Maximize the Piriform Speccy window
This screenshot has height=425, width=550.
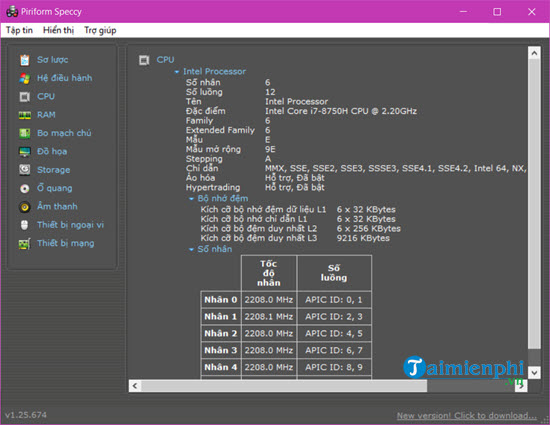(x=497, y=12)
